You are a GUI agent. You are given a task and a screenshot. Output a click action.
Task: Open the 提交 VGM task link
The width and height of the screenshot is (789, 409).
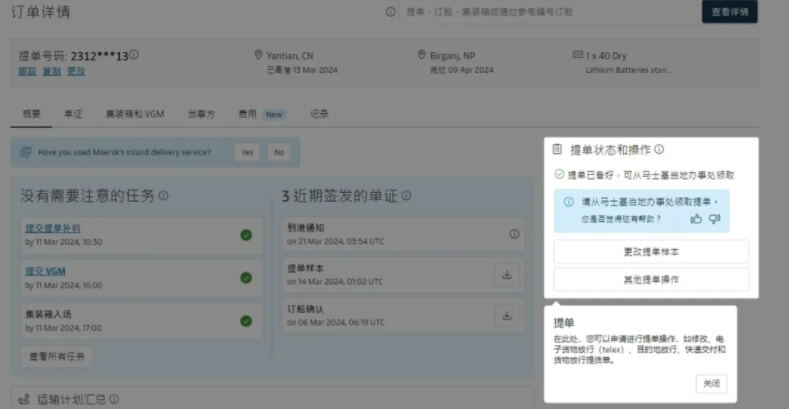coord(45,271)
